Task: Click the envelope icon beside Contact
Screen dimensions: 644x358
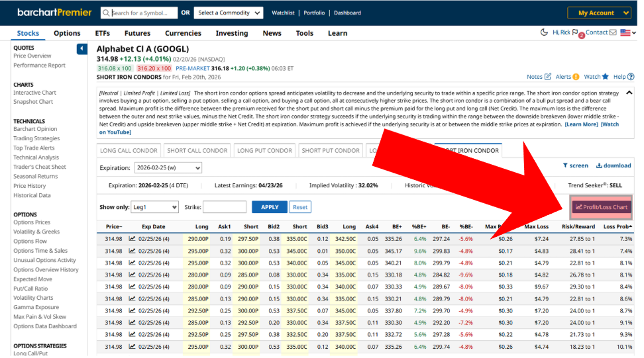Action: (613, 32)
